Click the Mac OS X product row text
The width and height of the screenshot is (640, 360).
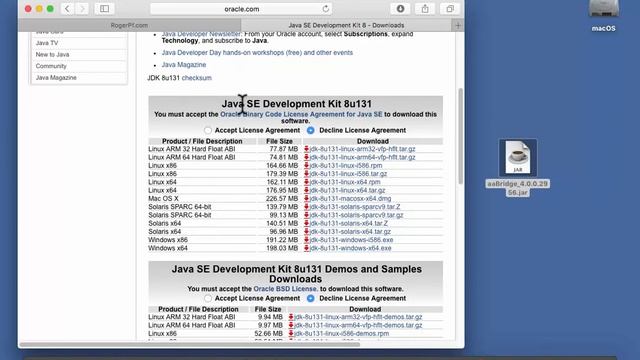click(x=163, y=199)
